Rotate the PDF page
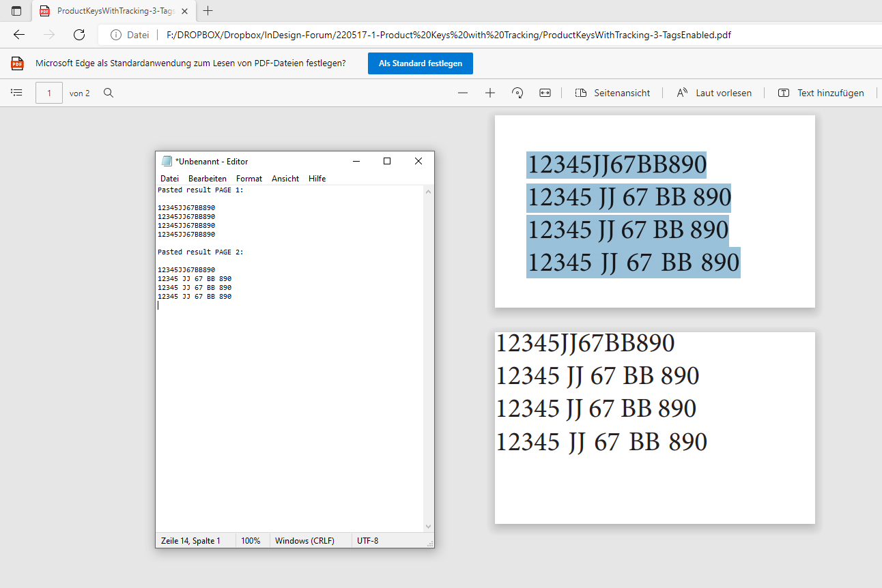The height and width of the screenshot is (588, 882). click(x=517, y=92)
